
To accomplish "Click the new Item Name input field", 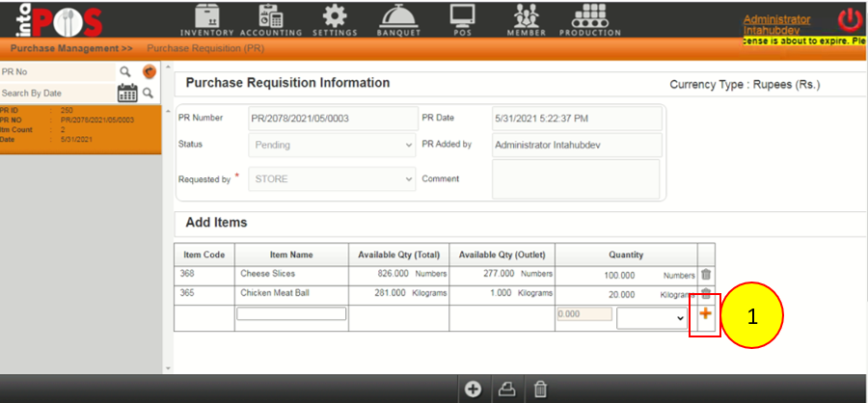I will pyautogui.click(x=291, y=314).
